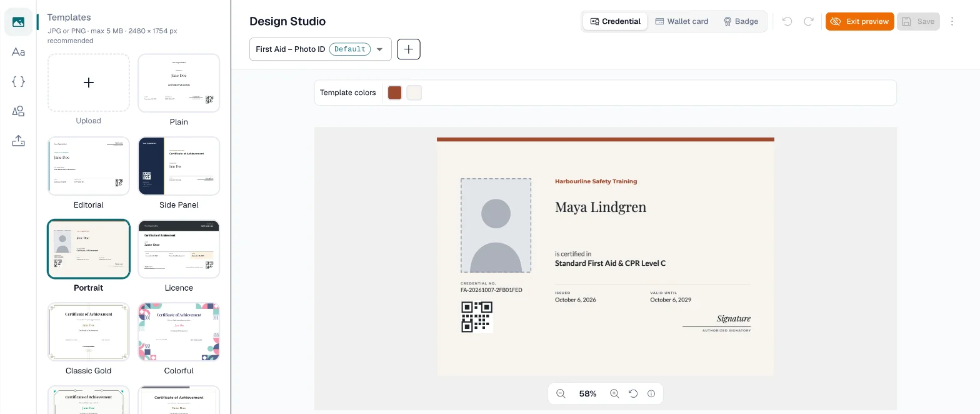Click the Template colors label
Screen dimensions: 980x414
click(347, 93)
